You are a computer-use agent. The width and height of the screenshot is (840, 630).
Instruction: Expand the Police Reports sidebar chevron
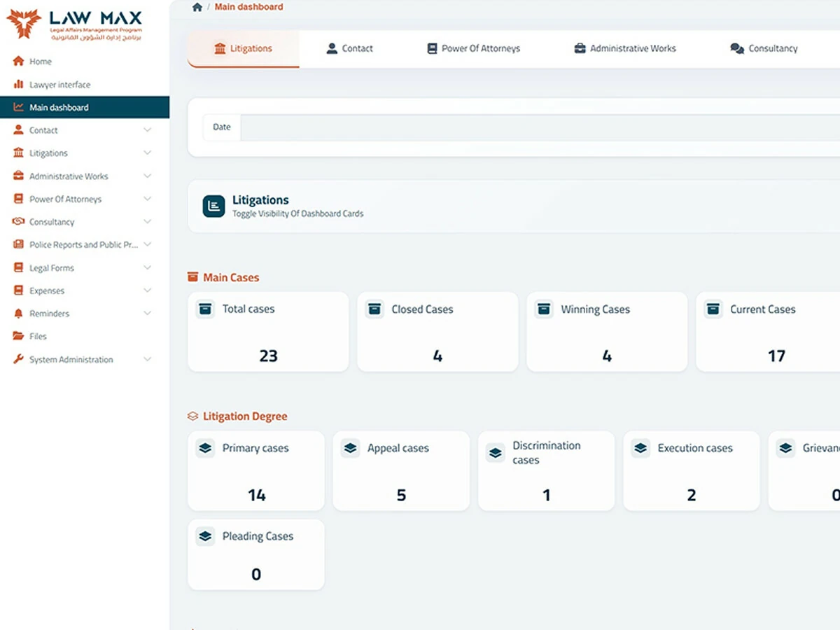(147, 244)
